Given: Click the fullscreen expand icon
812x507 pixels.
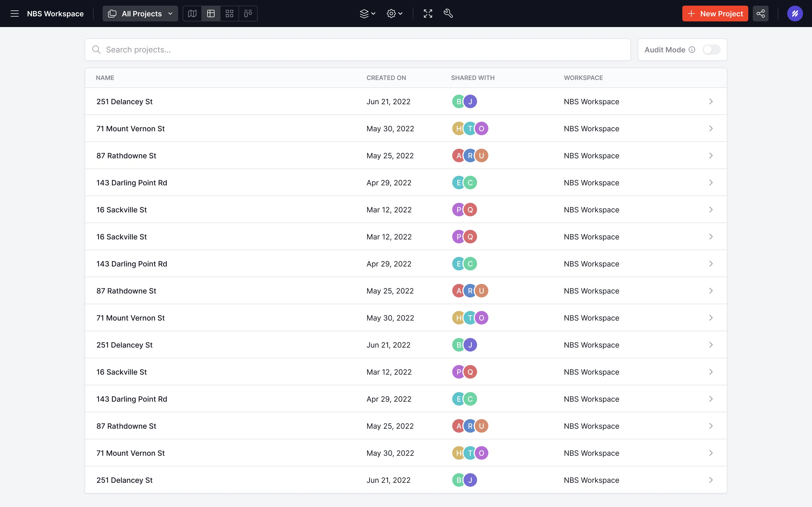Looking at the screenshot, I should coord(428,14).
